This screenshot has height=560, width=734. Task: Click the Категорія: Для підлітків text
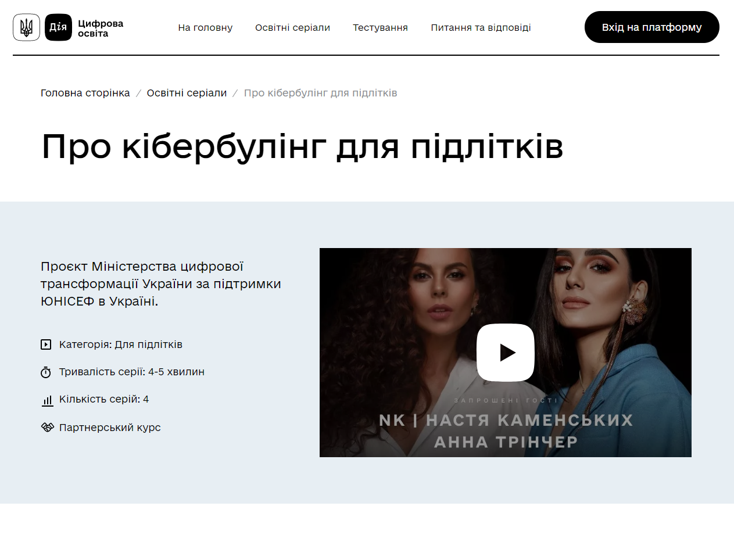tap(121, 344)
